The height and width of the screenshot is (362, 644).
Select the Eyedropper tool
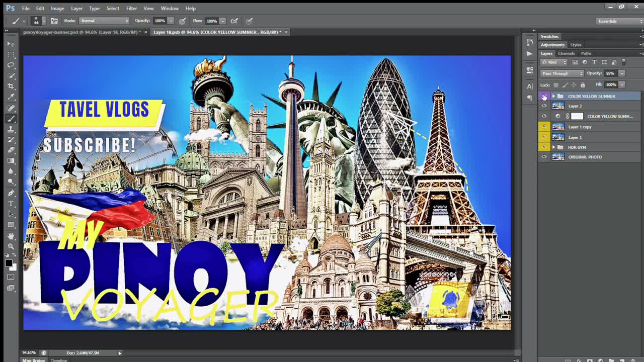point(11,97)
